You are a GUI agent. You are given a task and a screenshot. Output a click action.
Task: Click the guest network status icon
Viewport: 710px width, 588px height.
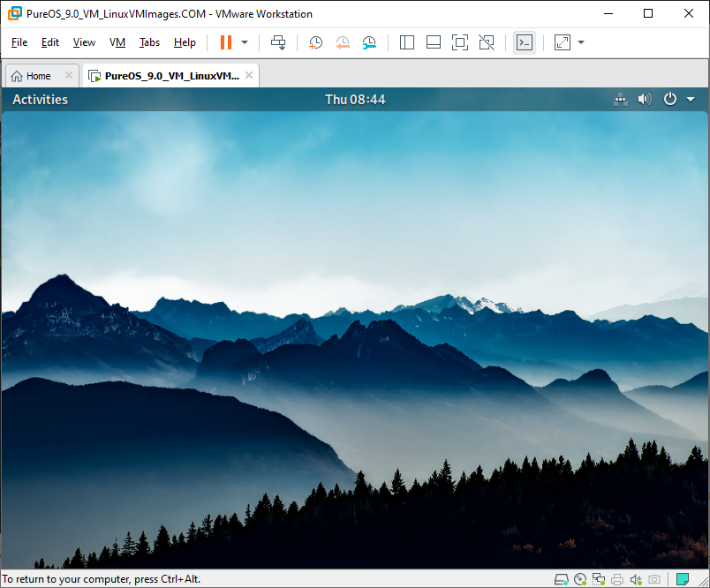point(621,100)
